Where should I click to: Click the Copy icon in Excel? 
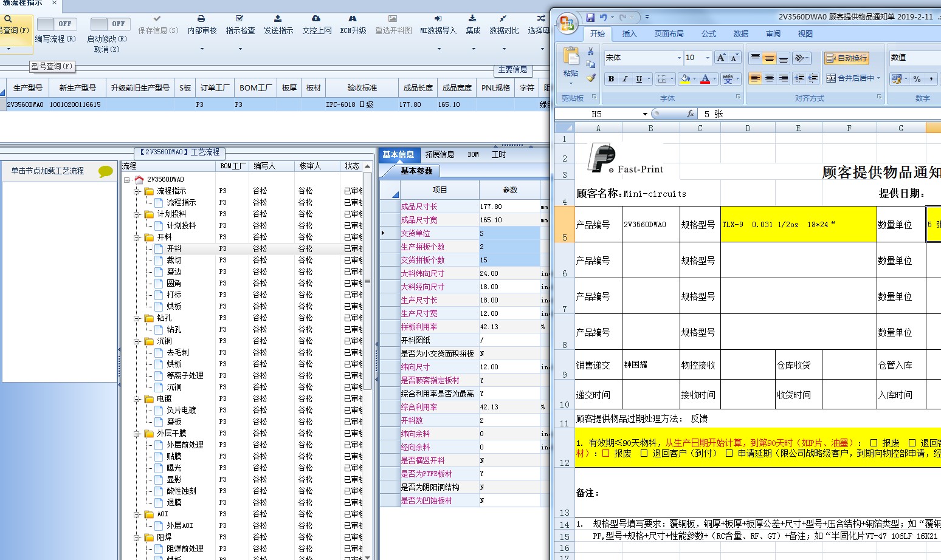(x=590, y=64)
